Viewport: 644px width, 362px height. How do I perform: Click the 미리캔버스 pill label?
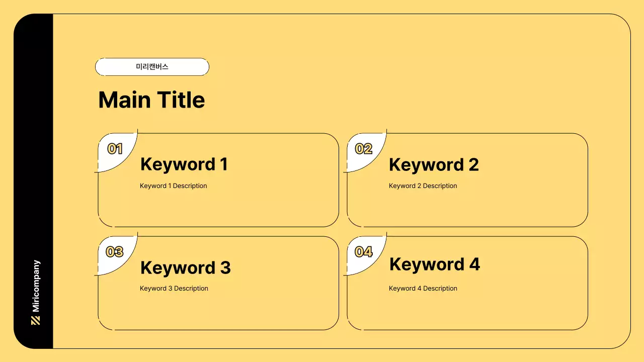pos(152,67)
